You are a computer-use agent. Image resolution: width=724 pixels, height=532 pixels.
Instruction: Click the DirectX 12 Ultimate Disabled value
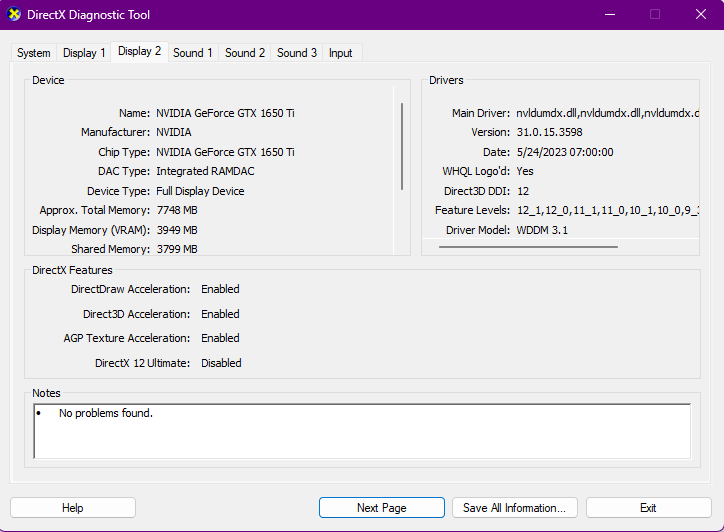click(221, 363)
